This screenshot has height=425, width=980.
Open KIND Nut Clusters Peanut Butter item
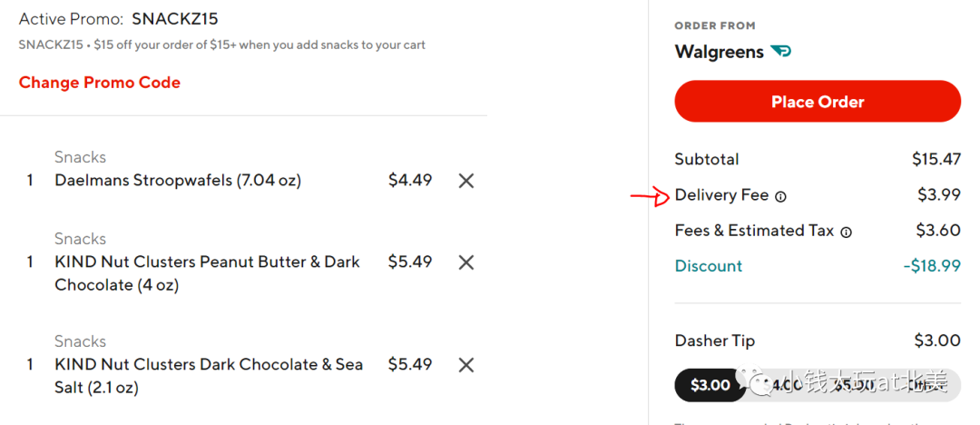tap(208, 273)
